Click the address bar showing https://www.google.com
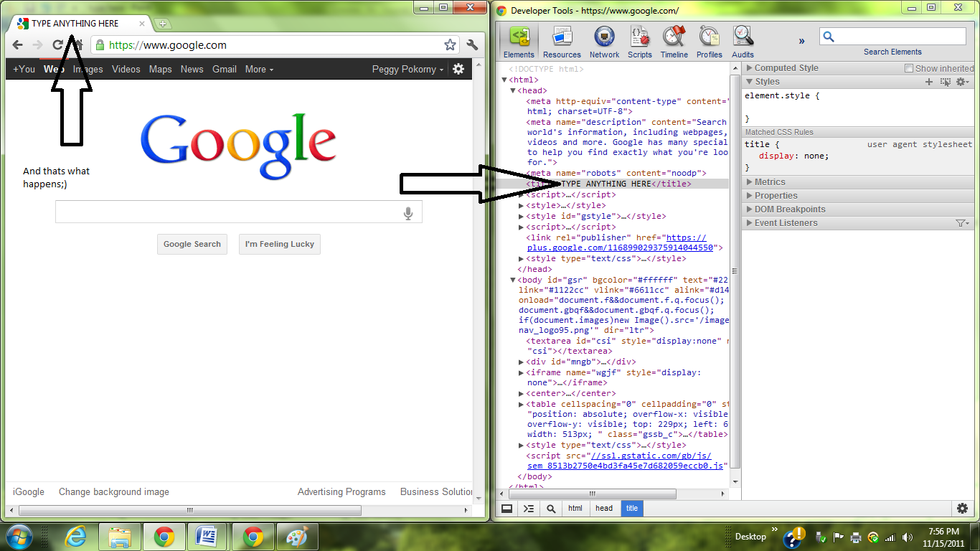Image resolution: width=980 pixels, height=551 pixels. (275, 45)
